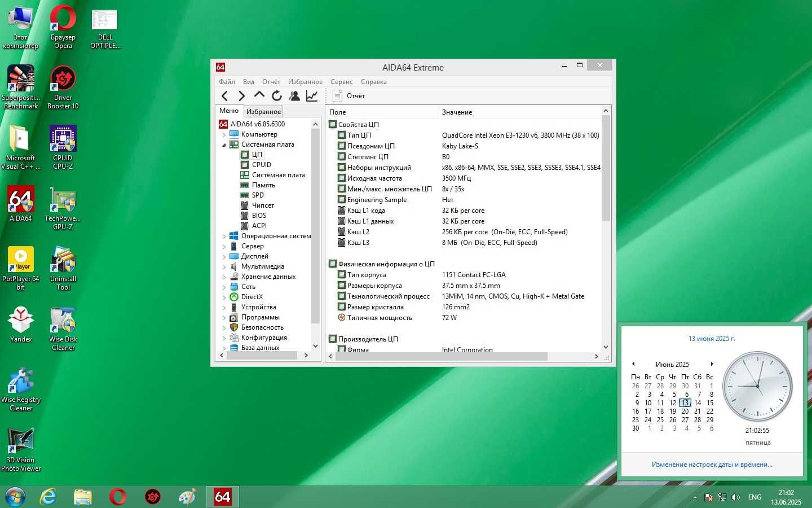The image size is (812, 508).
Task: Show hidden tray icons arrow
Action: [x=695, y=497]
